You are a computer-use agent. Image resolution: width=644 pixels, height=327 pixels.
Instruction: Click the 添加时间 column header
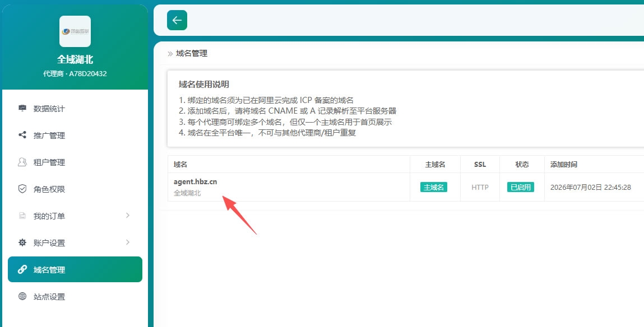tap(564, 165)
